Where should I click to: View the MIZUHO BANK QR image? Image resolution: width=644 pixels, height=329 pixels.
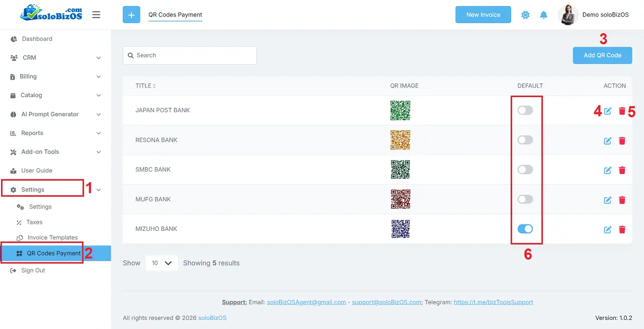pos(400,229)
